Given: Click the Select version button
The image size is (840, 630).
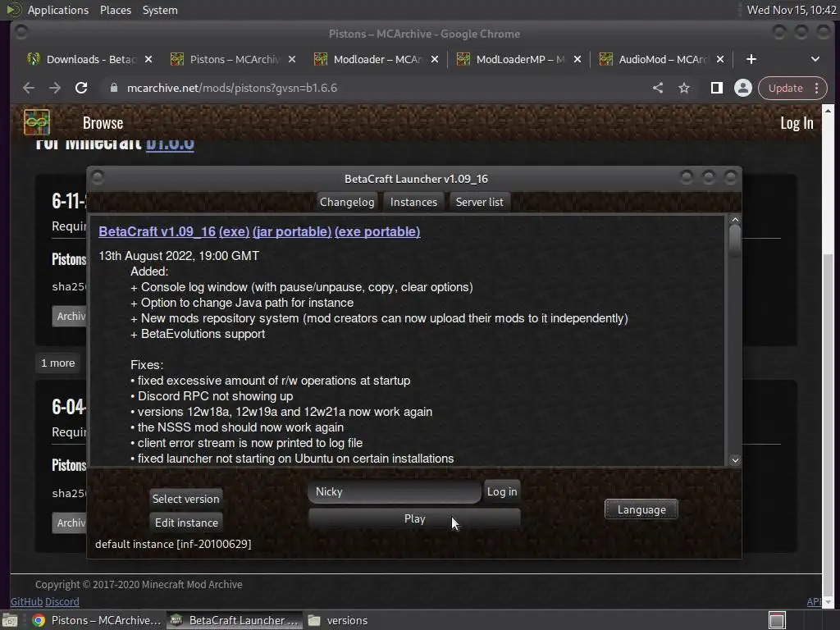Looking at the screenshot, I should pos(186,499).
